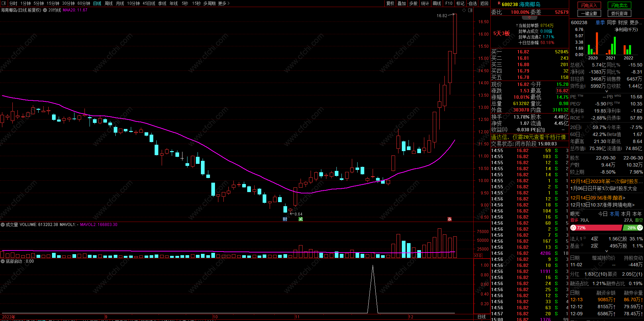Switch to 1分钟 chart period
Image resolution: width=644 pixels, height=321 pixels.
click(26, 3)
